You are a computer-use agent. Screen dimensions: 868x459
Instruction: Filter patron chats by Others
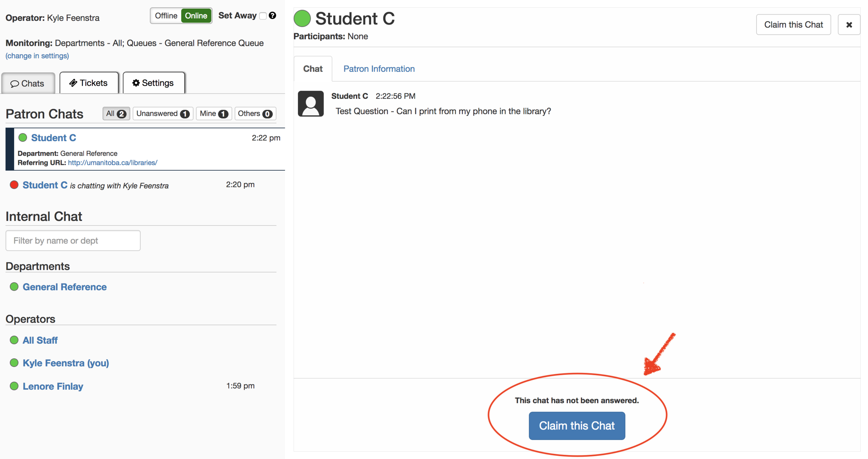255,114
